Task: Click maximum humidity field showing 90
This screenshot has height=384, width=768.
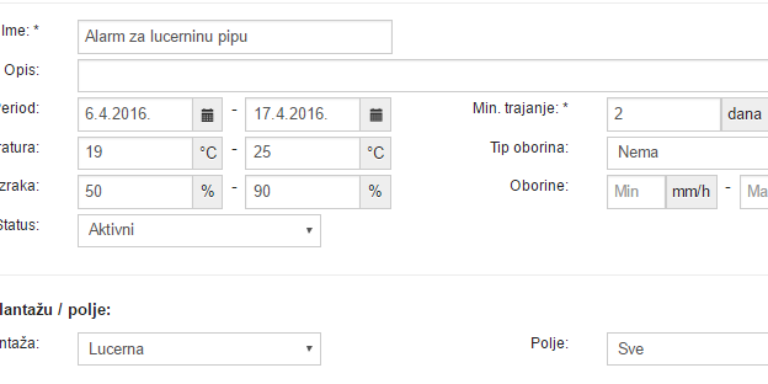Action: pos(303,192)
